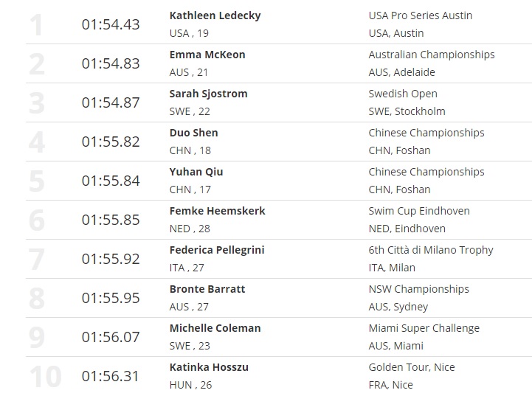Image resolution: width=532 pixels, height=393 pixels.
Task: Open Michelle Coleman's name entry
Action: 215,328
